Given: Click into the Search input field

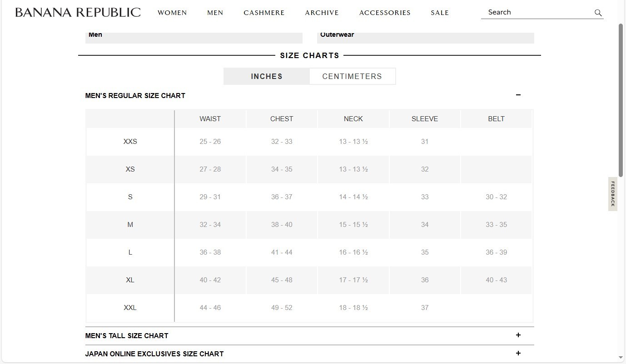Looking at the screenshot, I should click(536, 12).
